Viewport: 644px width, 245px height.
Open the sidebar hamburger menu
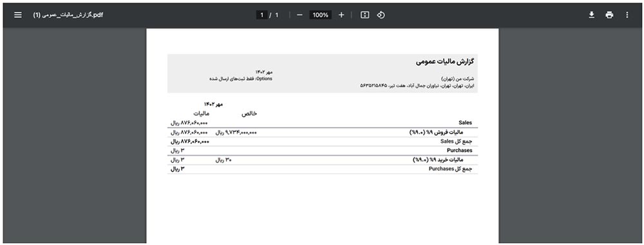[x=18, y=15]
